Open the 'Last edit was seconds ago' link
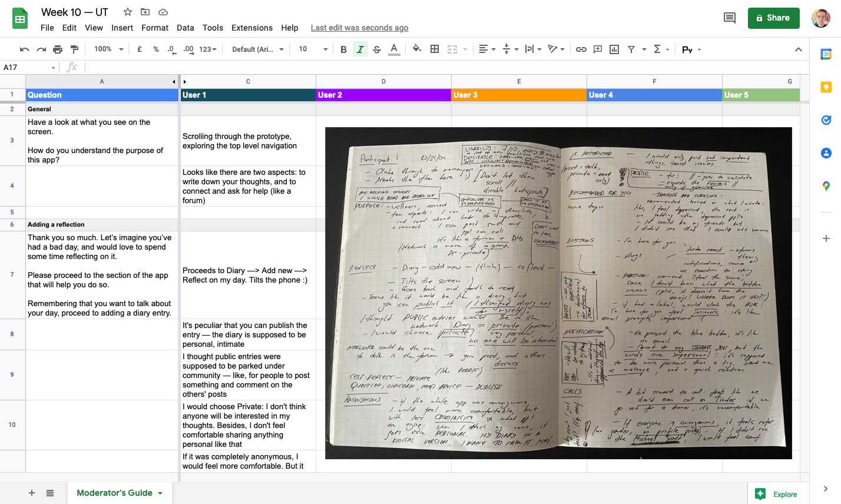This screenshot has width=841, height=504. click(x=359, y=28)
